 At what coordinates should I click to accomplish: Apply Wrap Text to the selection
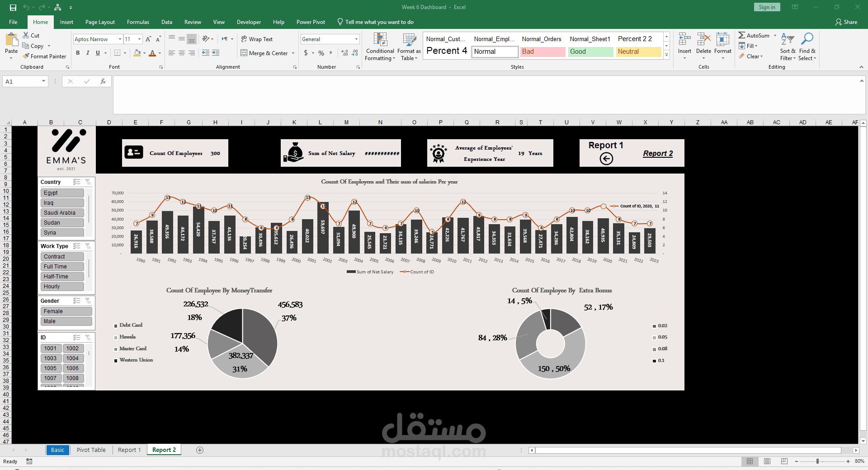tap(257, 39)
